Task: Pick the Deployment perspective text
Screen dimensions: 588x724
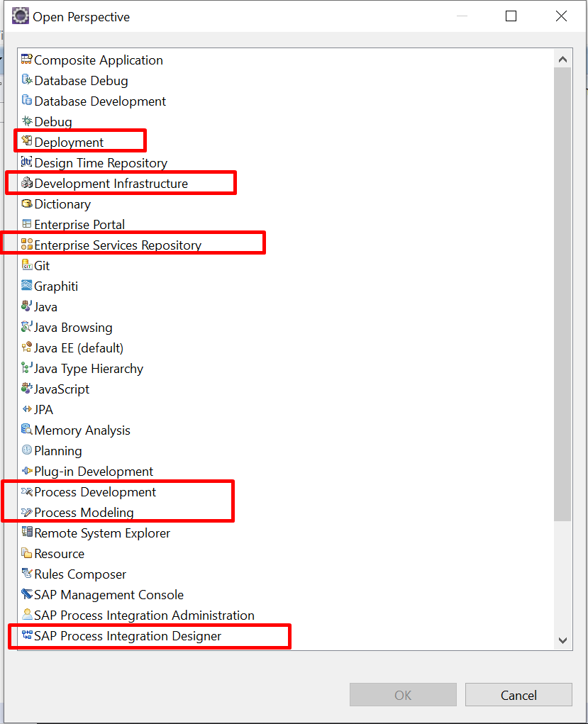Action: pos(69,143)
